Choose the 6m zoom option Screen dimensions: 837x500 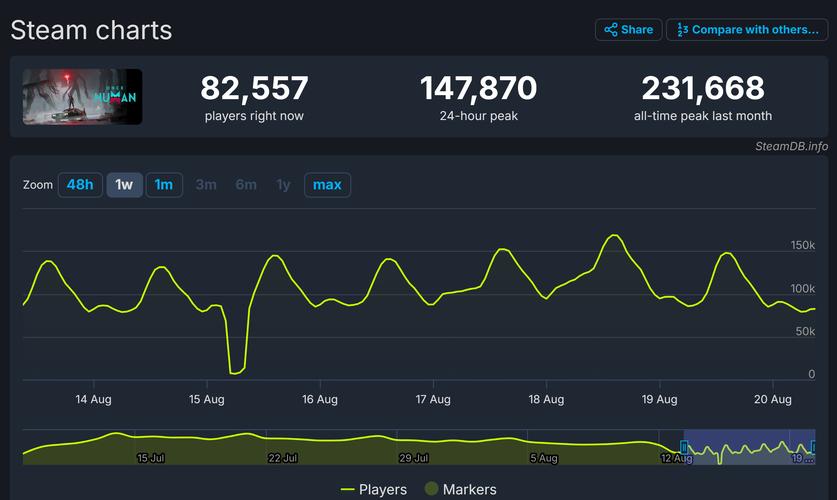coord(246,185)
